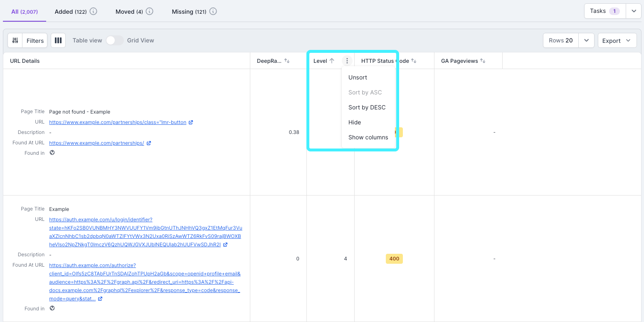Click the info icon next to Moved tab
Screen dimensions: 644x322
(x=149, y=11)
